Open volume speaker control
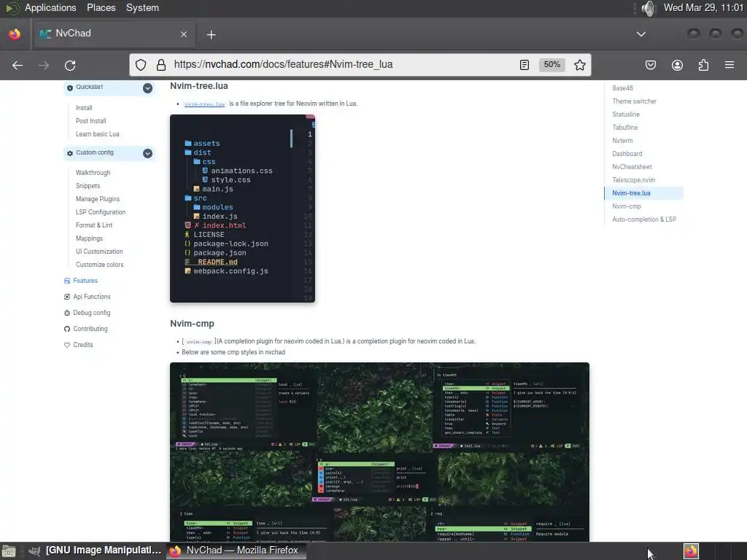 tap(648, 8)
